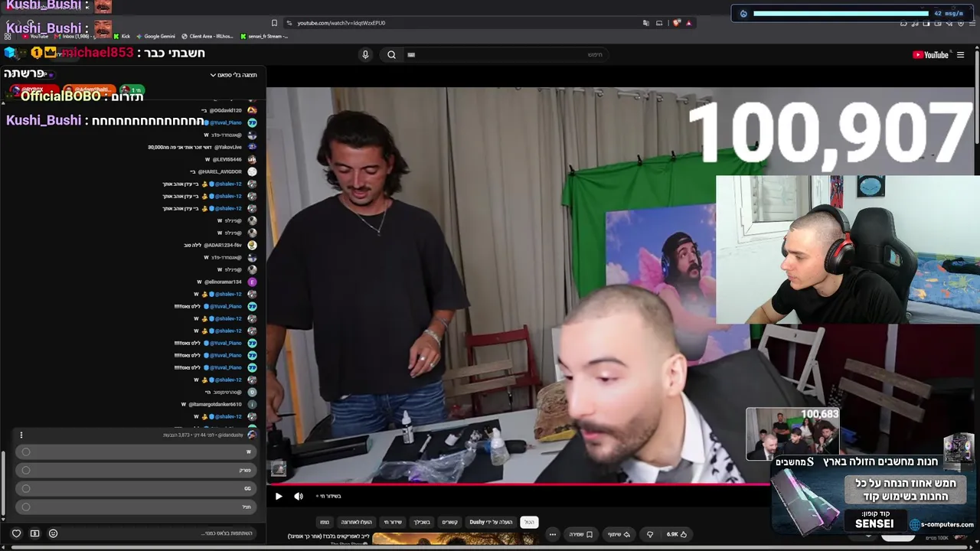Click the YouTube search input field
Image resolution: width=980 pixels, height=551 pixels.
click(x=505, y=54)
